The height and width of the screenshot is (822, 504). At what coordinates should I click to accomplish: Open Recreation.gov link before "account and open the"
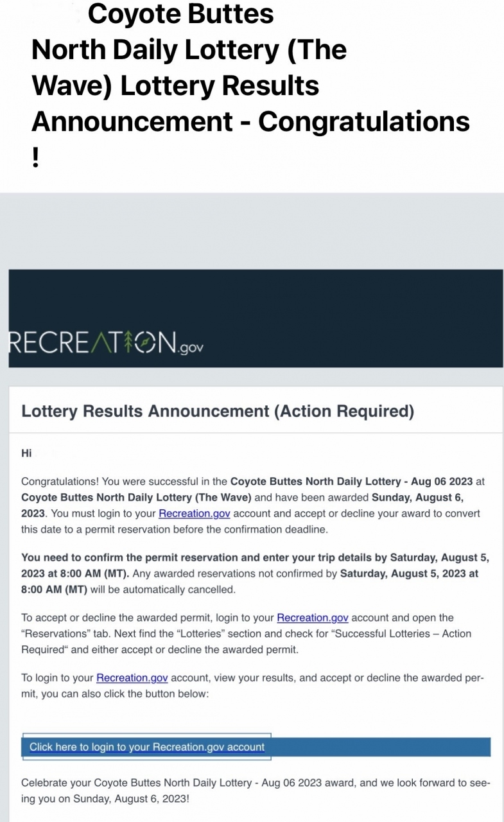point(313,618)
